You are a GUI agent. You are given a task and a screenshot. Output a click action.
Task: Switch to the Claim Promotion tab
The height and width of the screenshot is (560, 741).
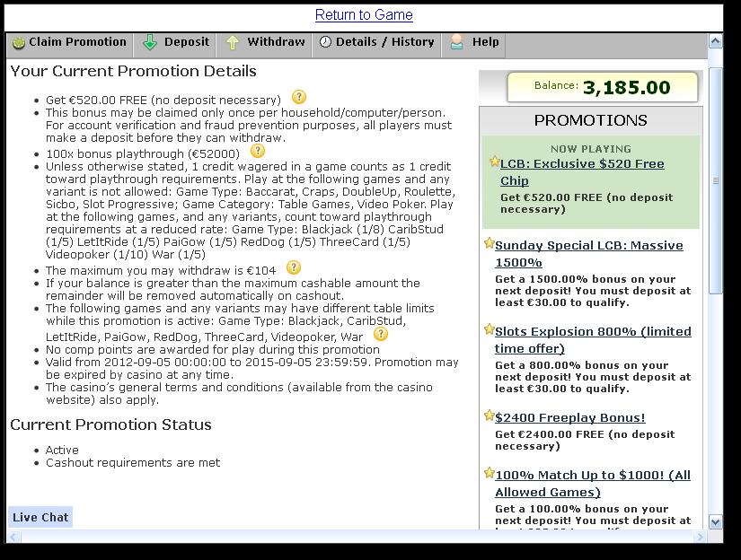[x=70, y=42]
